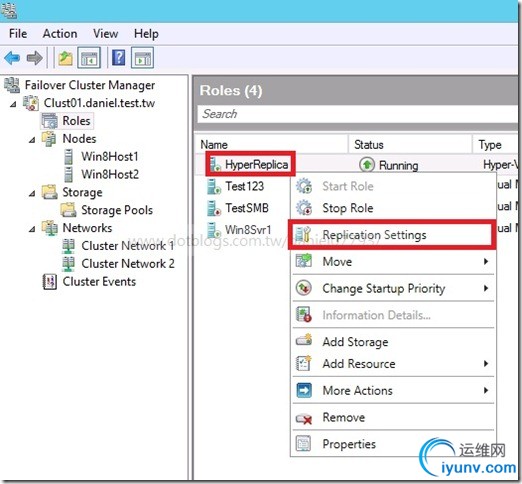The width and height of the screenshot is (522, 484).
Task: Toggle the Show/Hide Console Tree icon
Action: [x=89, y=58]
